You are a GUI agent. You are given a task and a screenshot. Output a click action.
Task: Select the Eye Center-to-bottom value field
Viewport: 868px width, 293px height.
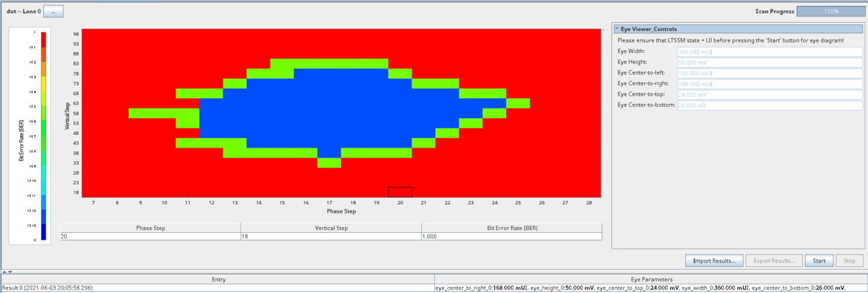[770, 106]
